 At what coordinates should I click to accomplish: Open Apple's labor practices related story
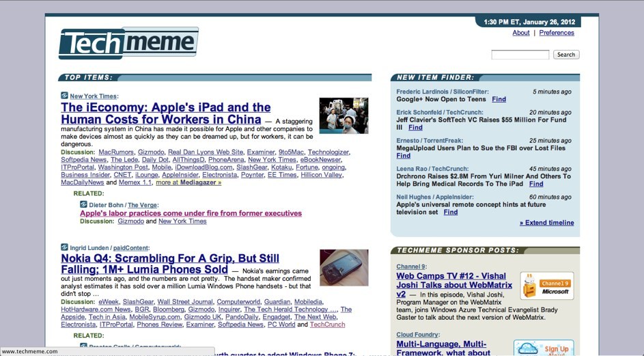(x=191, y=213)
